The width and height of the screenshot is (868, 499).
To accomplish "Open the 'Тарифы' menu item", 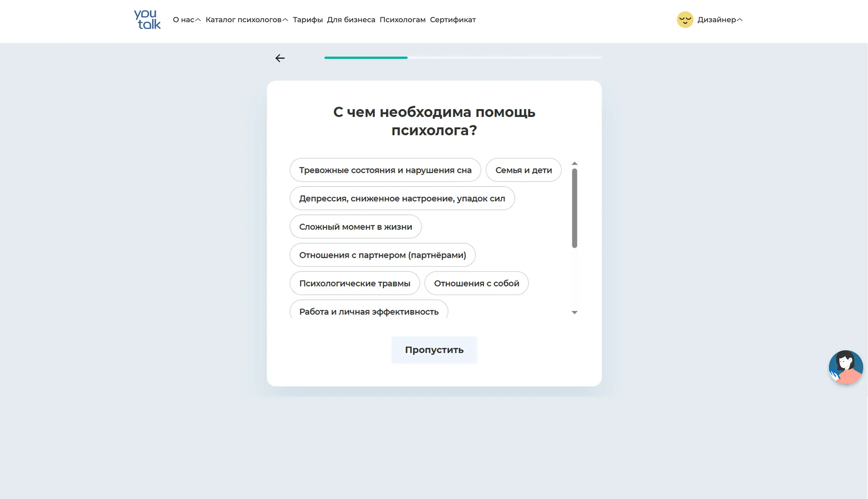I will (308, 20).
